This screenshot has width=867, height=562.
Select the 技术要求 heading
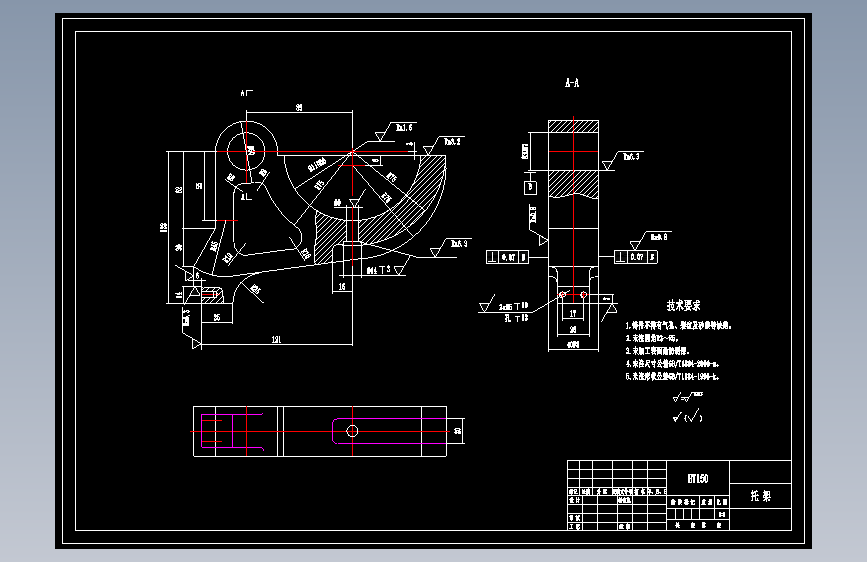tap(683, 305)
